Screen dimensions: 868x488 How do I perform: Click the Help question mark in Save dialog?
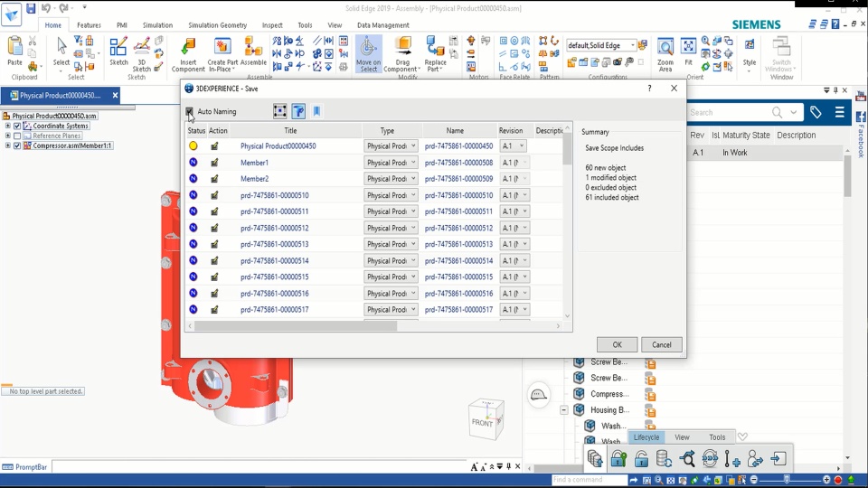pos(649,88)
